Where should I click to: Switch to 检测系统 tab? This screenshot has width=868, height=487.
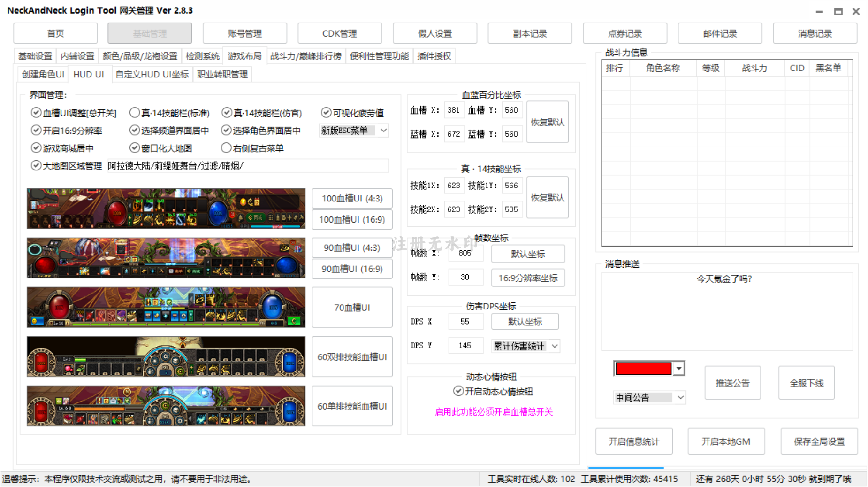[x=202, y=56]
